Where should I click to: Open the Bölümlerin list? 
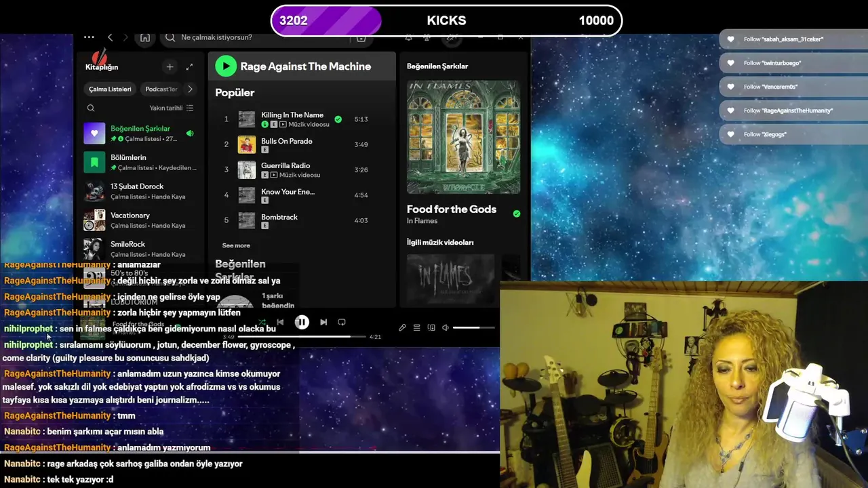coord(140,162)
